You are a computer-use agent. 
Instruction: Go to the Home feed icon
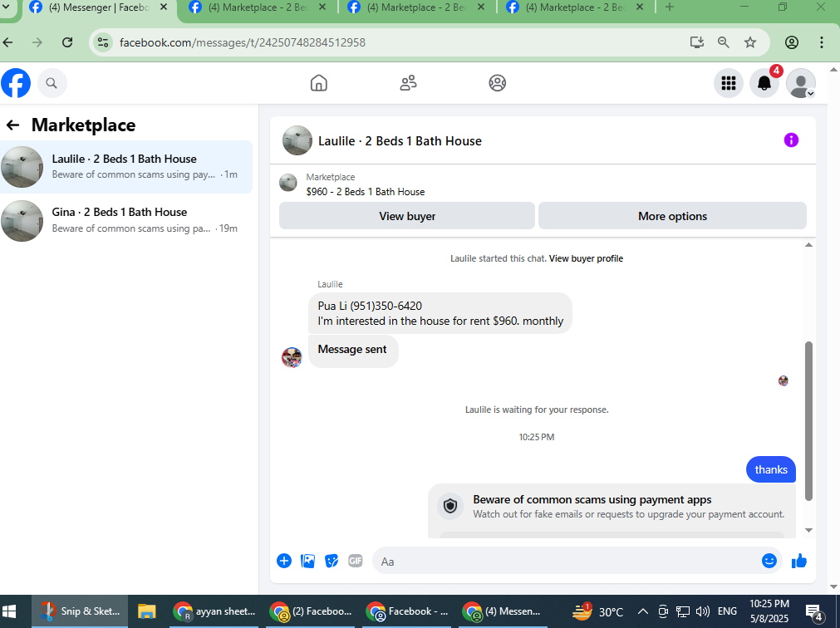click(x=319, y=83)
